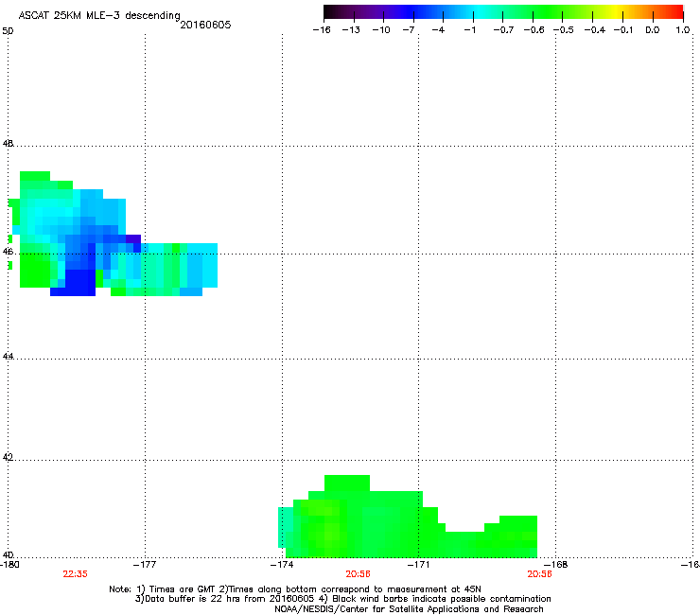Click the latitude label 50

click(8, 31)
